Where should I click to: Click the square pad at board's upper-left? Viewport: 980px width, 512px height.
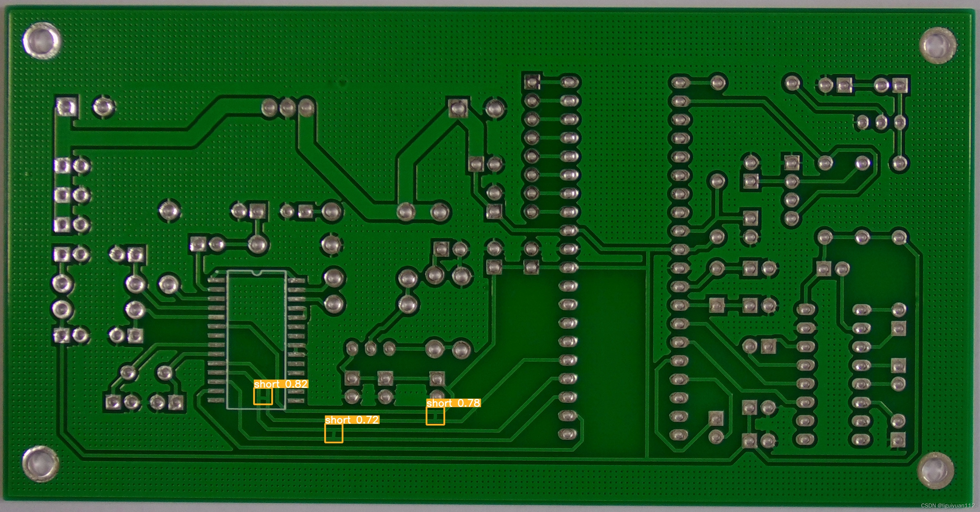[x=67, y=107]
